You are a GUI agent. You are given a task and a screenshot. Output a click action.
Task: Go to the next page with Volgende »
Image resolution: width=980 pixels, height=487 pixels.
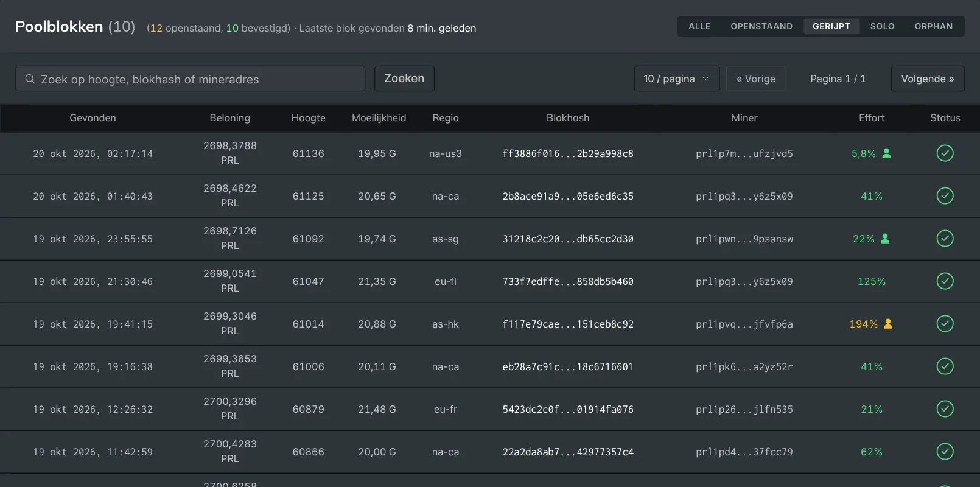928,79
